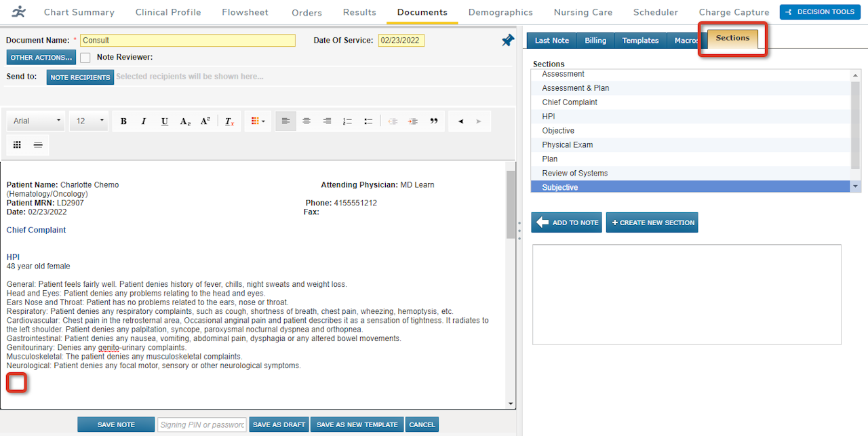Pin the document using the pin icon
The image size is (868, 436).
coord(507,40)
